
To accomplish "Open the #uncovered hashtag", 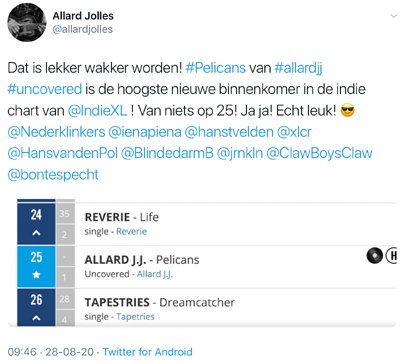I will pos(45,89).
